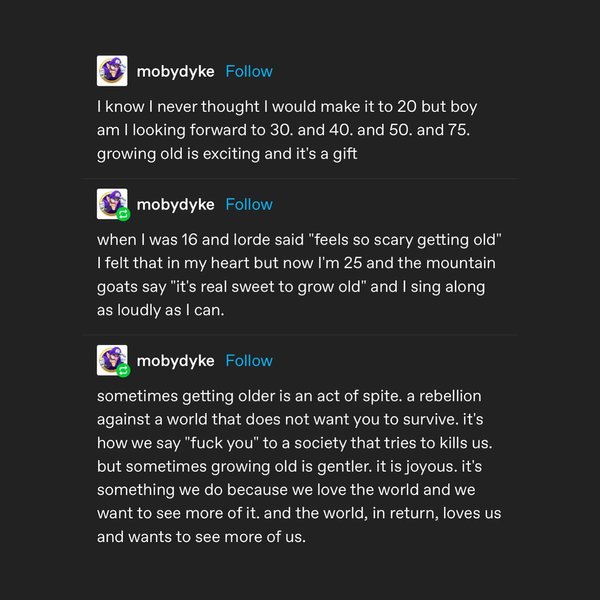Viewport: 600px width, 600px height.
Task: Click the line "and wants to see more of us."
Action: [x=200, y=536]
